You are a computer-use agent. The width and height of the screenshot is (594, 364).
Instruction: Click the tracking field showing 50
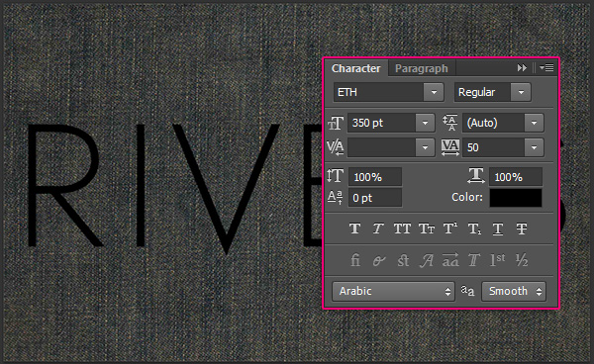(x=493, y=147)
